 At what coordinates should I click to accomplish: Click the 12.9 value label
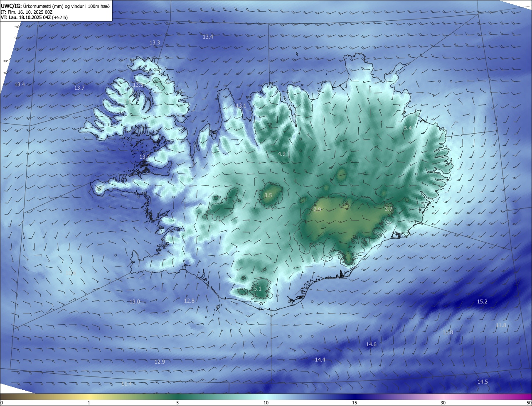(x=160, y=362)
